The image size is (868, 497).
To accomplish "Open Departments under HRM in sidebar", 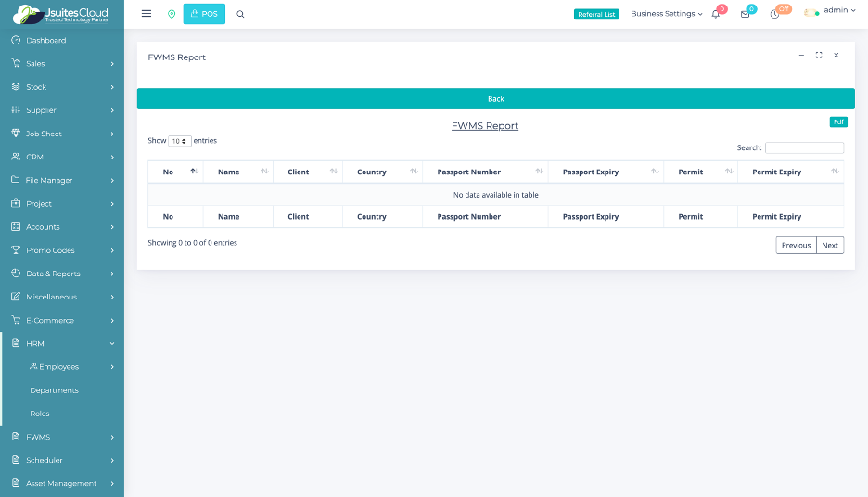I will 54,390.
